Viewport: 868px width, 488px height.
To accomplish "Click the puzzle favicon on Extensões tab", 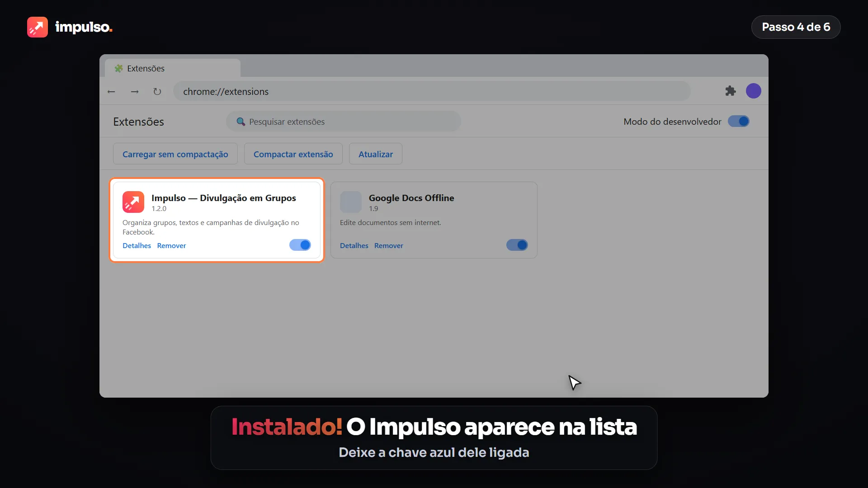I will click(x=119, y=68).
